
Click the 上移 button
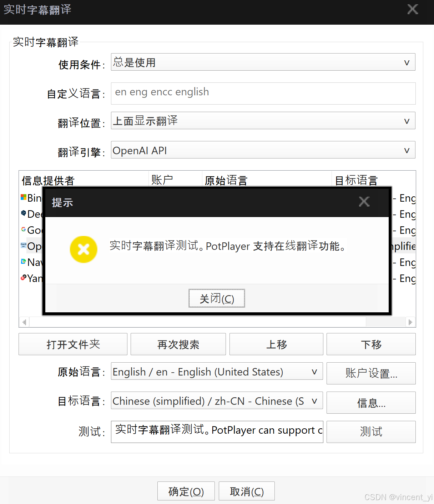(x=276, y=344)
